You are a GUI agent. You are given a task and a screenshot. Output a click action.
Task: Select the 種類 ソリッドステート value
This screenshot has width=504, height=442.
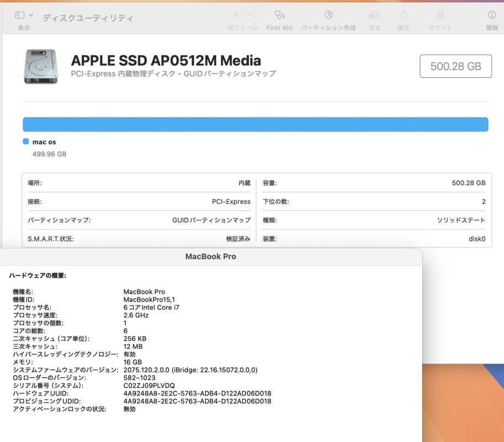pos(461,220)
